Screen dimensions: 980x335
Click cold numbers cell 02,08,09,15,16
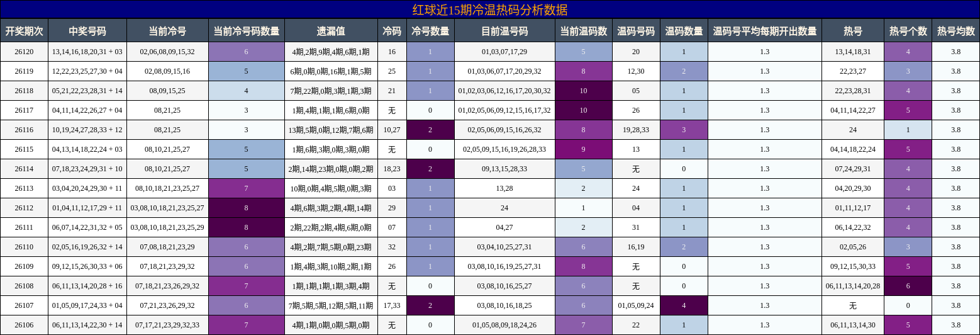tap(167, 71)
